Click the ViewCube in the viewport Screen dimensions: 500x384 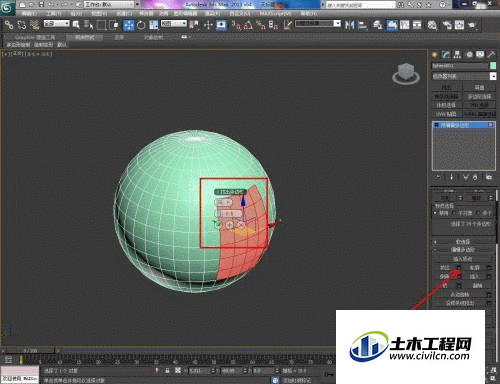406,73
